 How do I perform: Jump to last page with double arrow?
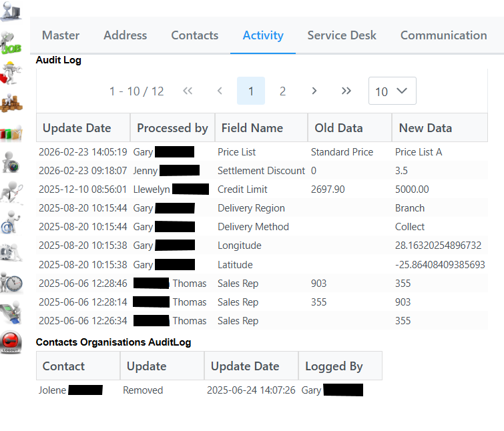pyautogui.click(x=346, y=91)
